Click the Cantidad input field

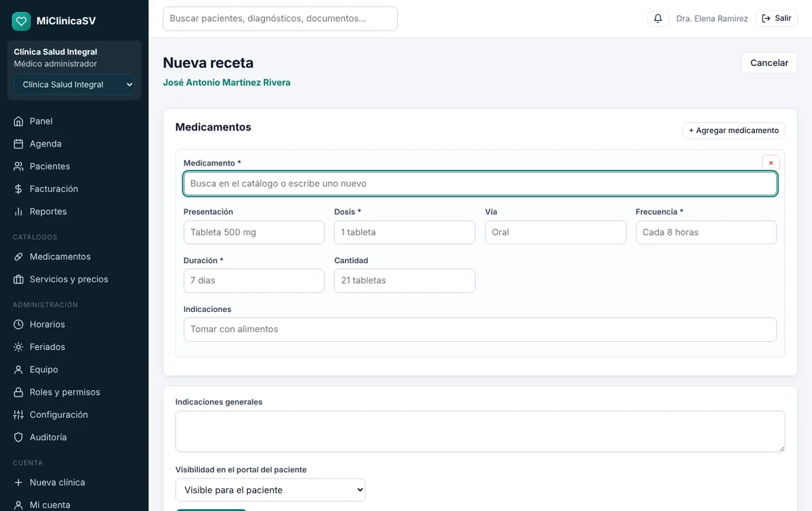(x=405, y=281)
